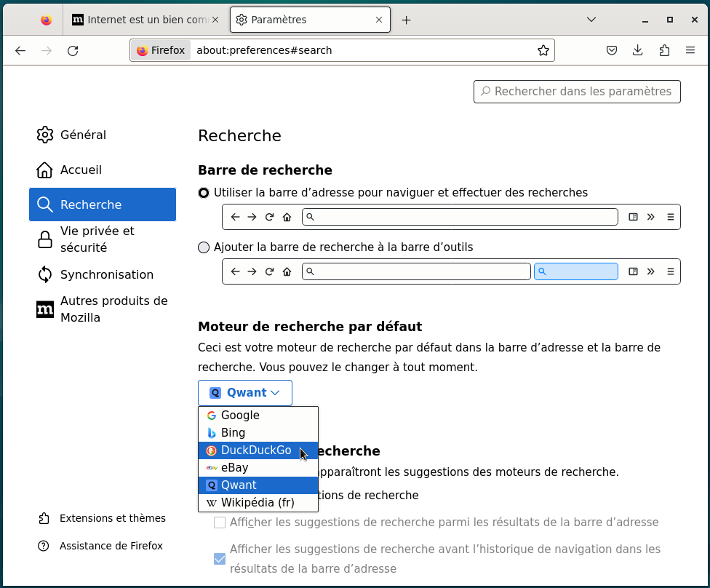Open the downloads panel
Viewport: 710px width, 588px height.
click(x=637, y=50)
